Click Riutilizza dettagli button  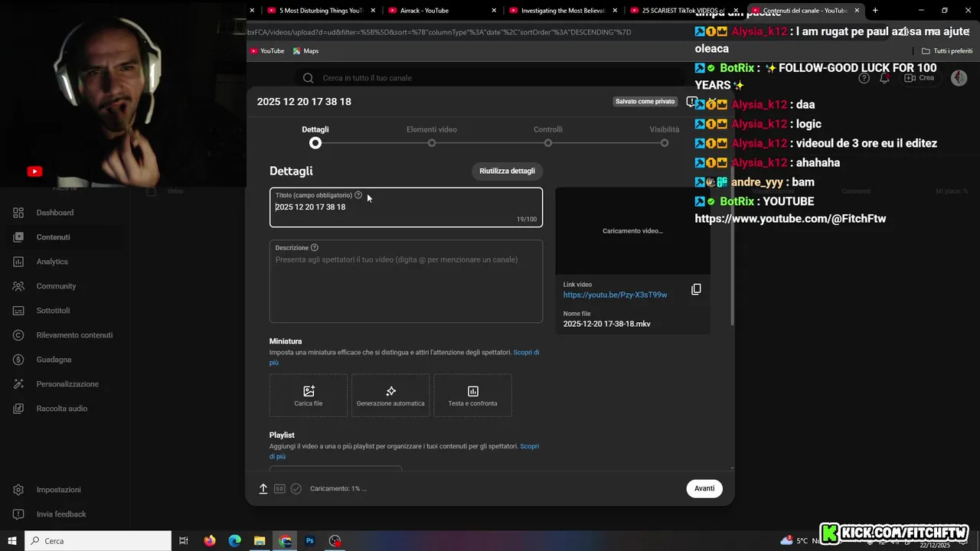point(507,171)
